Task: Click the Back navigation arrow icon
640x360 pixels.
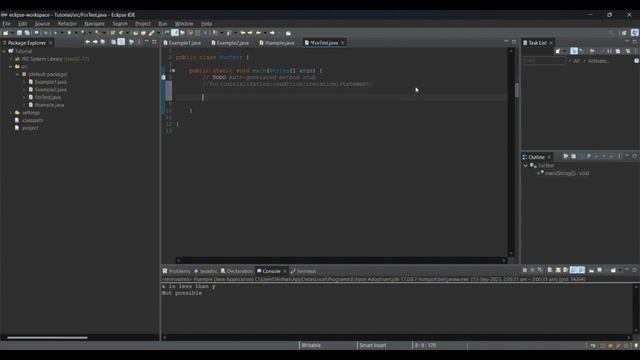Action: [x=258, y=33]
